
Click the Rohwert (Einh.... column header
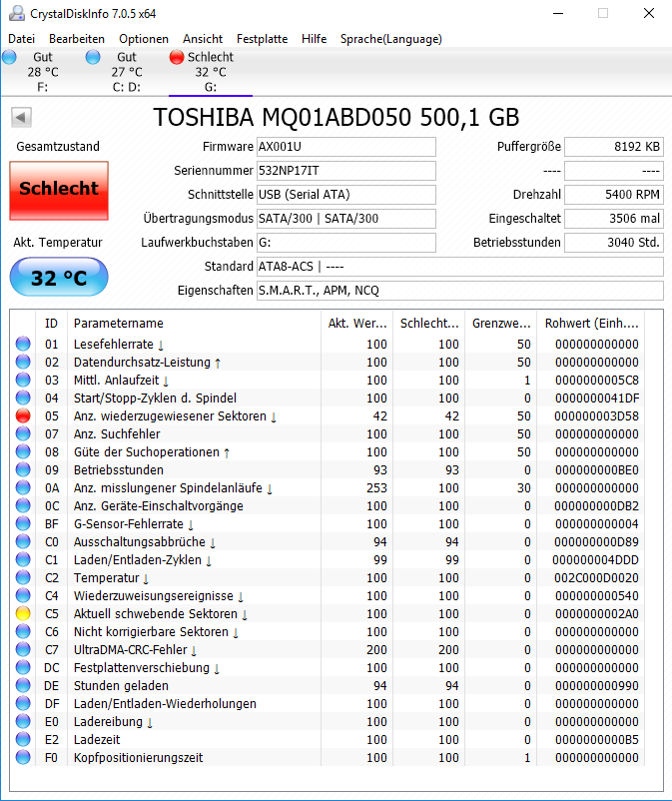tap(591, 324)
